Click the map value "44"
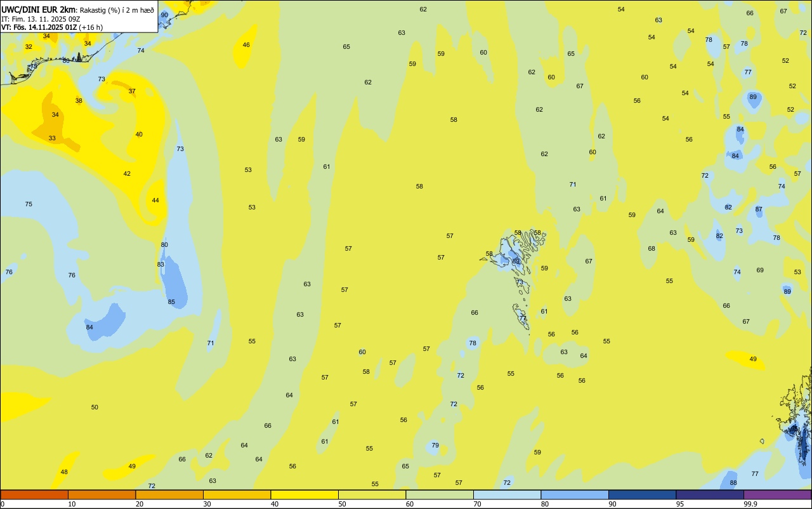Image resolution: width=812 pixels, height=509 pixels. tap(155, 201)
